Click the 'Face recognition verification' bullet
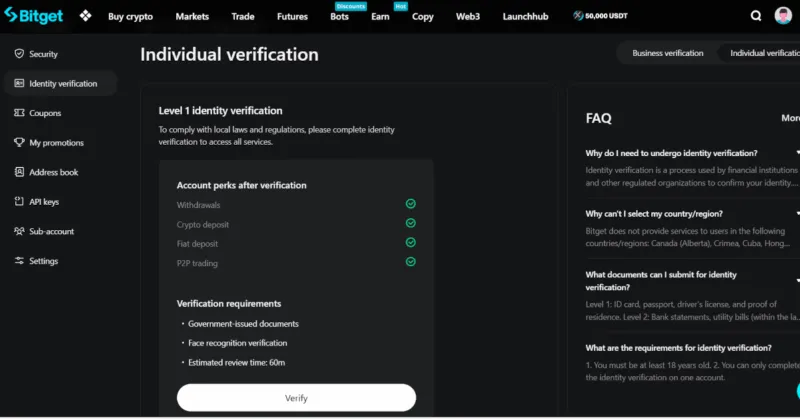The height and width of the screenshot is (419, 800). (x=238, y=343)
